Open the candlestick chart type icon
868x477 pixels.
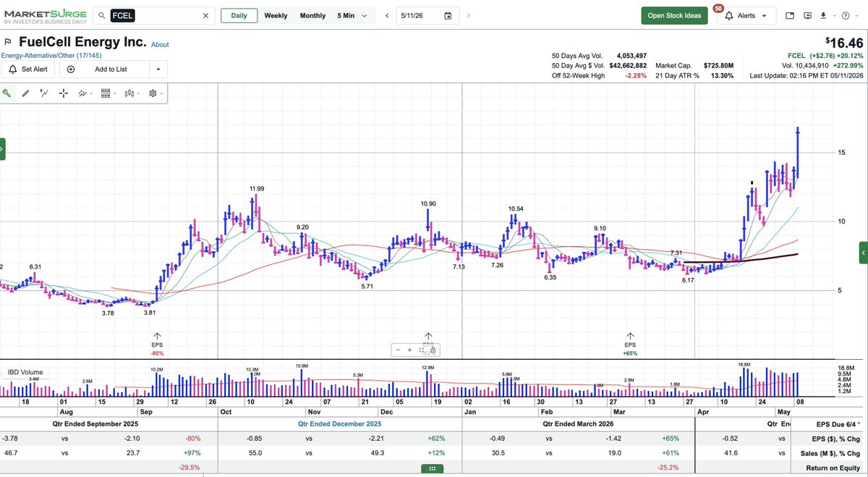coord(129,93)
